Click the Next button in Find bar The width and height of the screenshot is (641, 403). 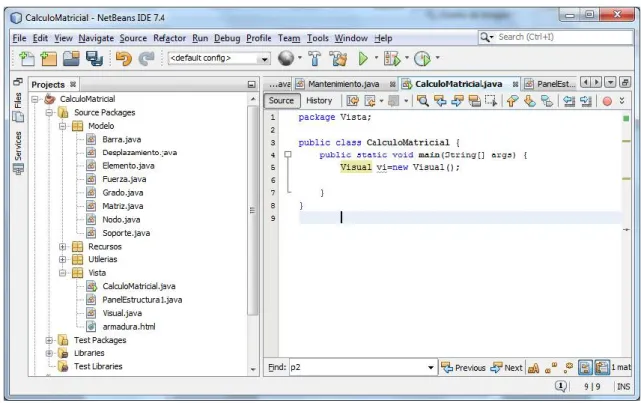(x=507, y=368)
